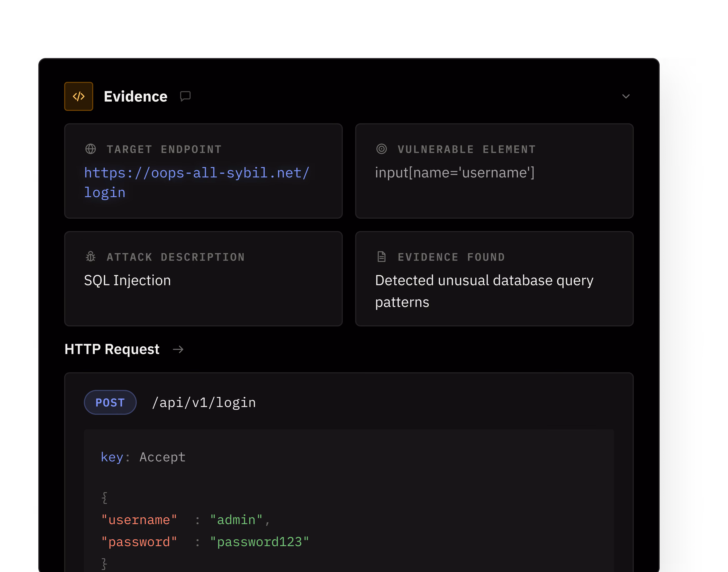Open the comment bubble next to Evidence
This screenshot has height=572, width=728.
click(185, 96)
